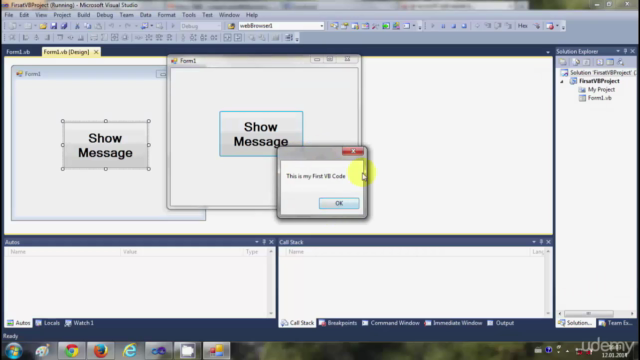Click the Restart debugging icon

(x=464, y=26)
